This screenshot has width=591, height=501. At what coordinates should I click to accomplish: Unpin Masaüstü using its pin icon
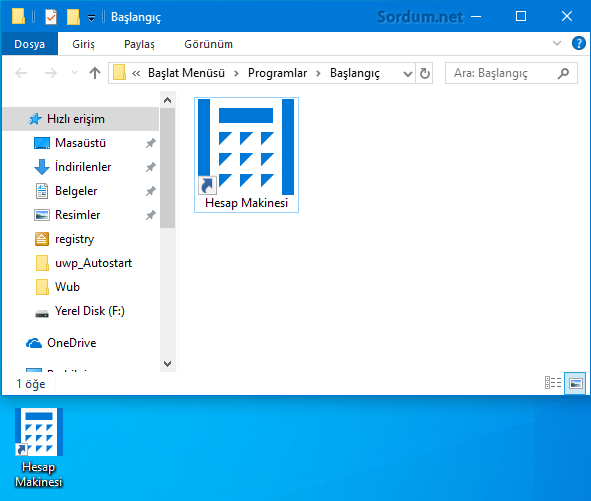[151, 143]
